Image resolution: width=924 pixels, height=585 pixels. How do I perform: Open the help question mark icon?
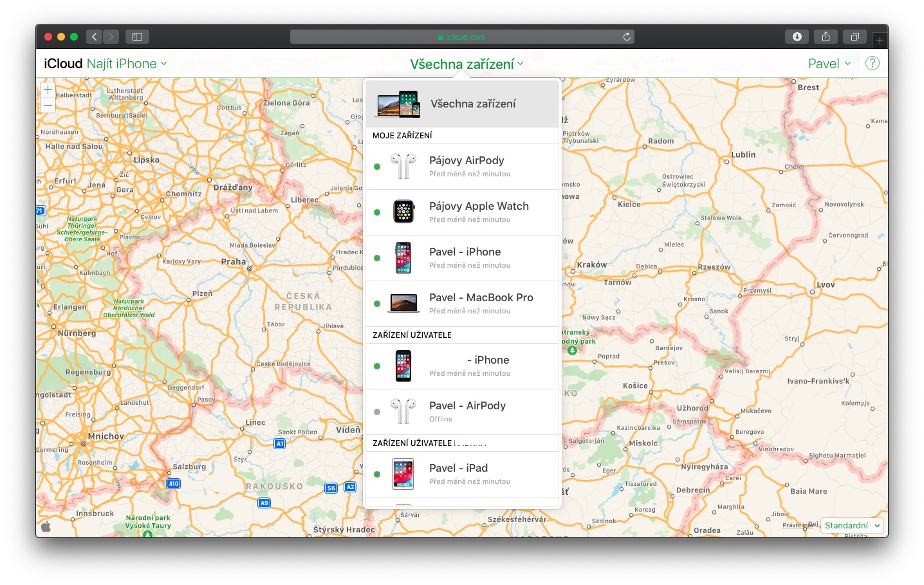click(873, 63)
